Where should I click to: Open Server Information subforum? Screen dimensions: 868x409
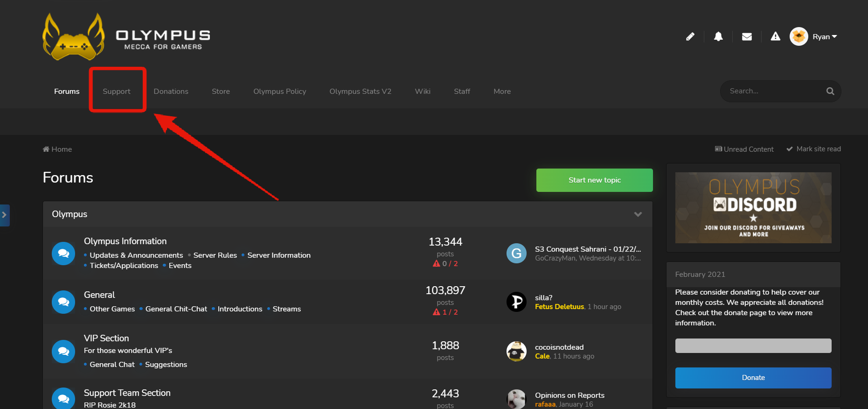279,255
